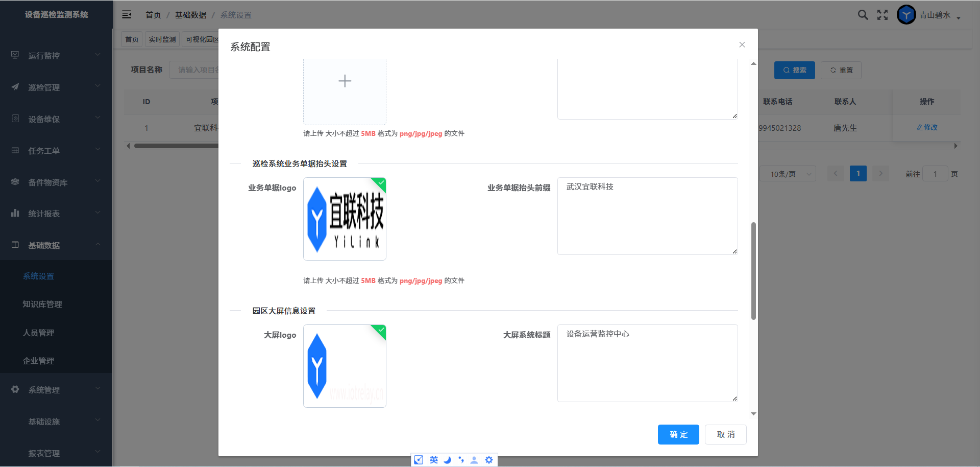This screenshot has width=980, height=467.
Task: Click the 取消 cancel button
Action: [725, 434]
